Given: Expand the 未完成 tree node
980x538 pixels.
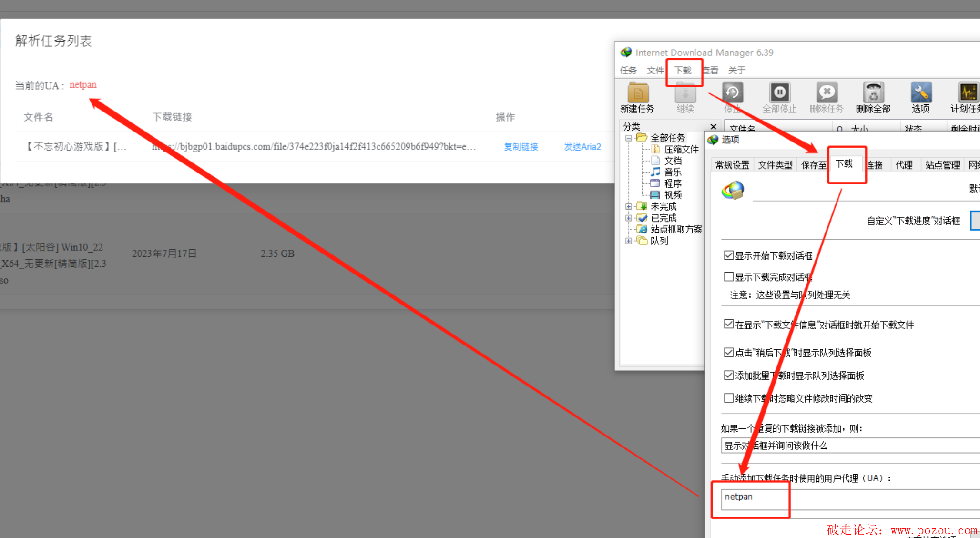Looking at the screenshot, I should [x=629, y=207].
